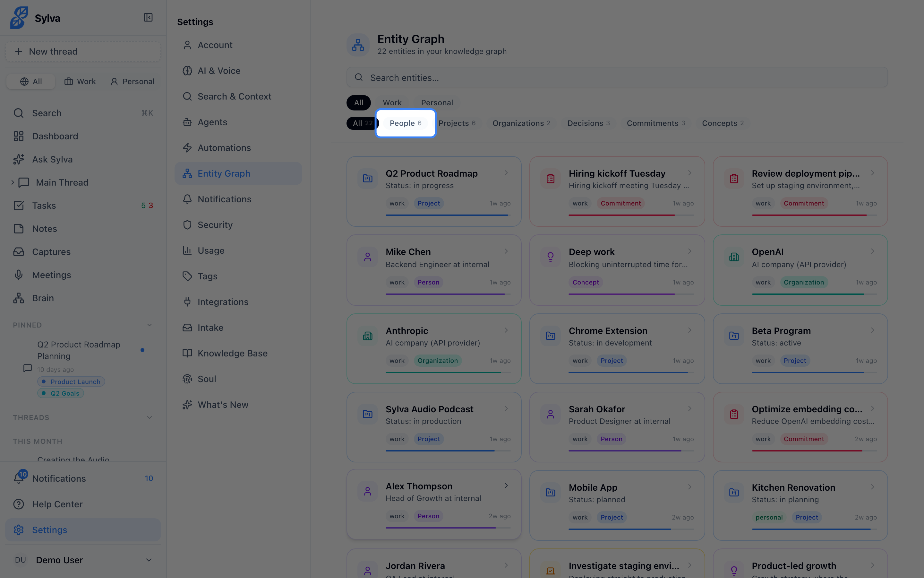Open the Chrome Extension entity card
The height and width of the screenshot is (578, 924).
tap(617, 349)
